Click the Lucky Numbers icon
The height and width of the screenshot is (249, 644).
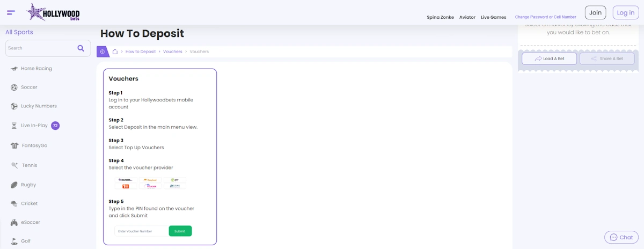[14, 106]
